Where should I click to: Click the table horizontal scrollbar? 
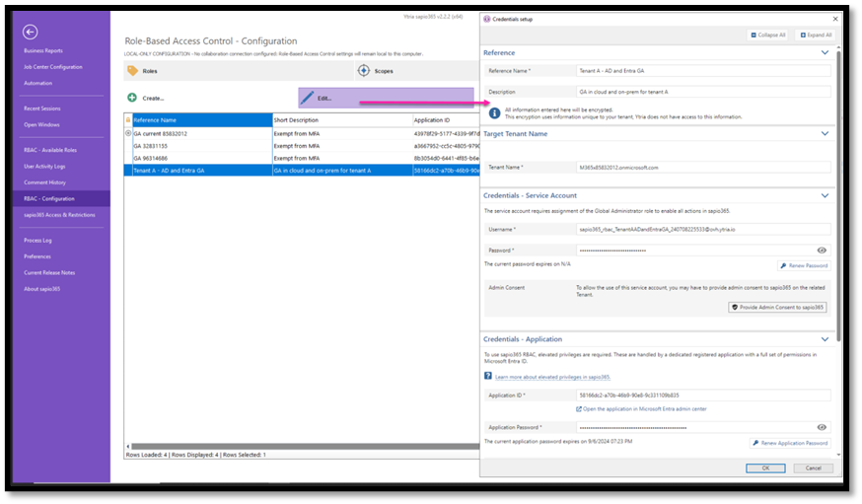coord(305,446)
